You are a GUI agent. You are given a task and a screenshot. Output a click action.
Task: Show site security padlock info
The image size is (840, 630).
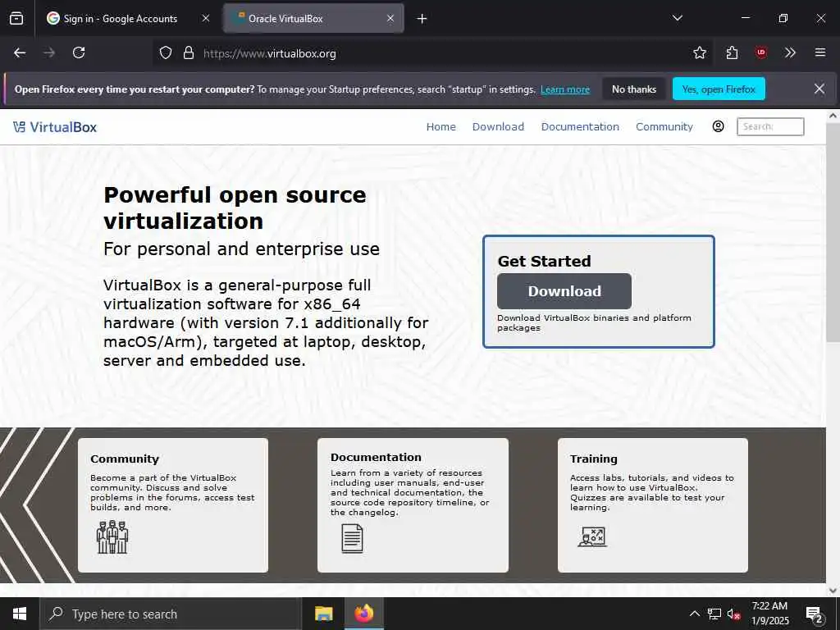(189, 52)
